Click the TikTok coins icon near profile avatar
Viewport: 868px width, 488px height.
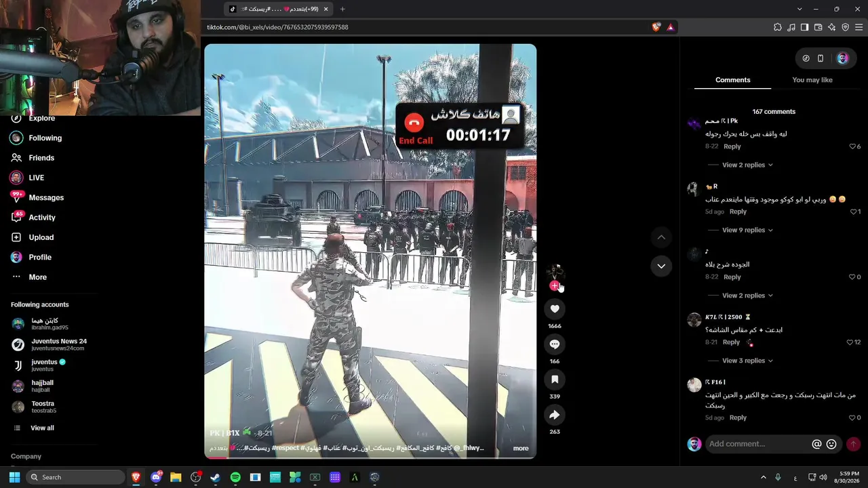point(806,58)
